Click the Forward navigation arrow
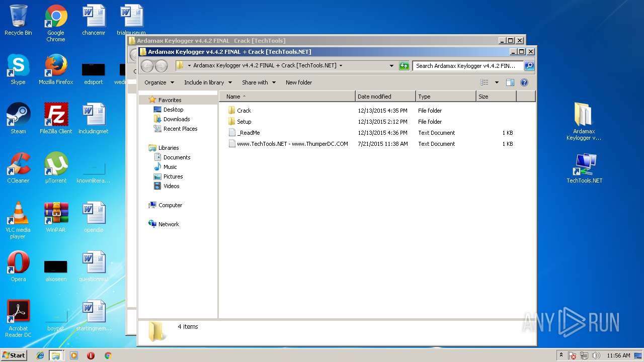Image resolution: width=644 pixels, height=362 pixels. pos(161,66)
